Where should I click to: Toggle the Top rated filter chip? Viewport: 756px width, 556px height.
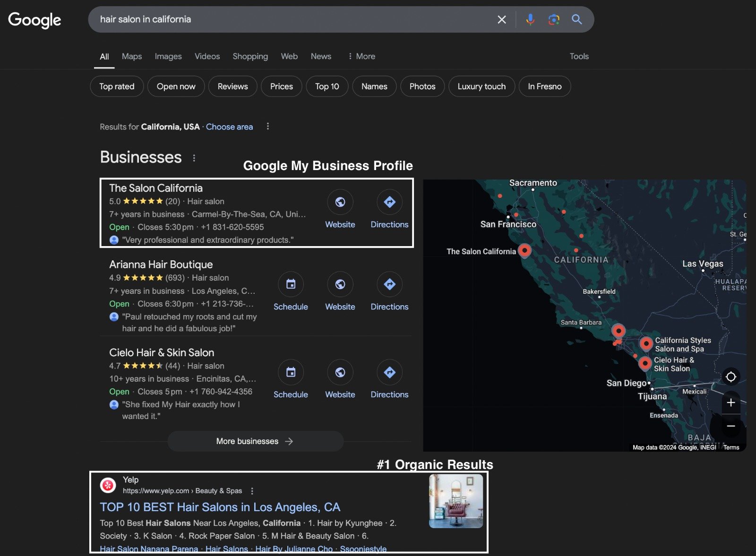[117, 86]
